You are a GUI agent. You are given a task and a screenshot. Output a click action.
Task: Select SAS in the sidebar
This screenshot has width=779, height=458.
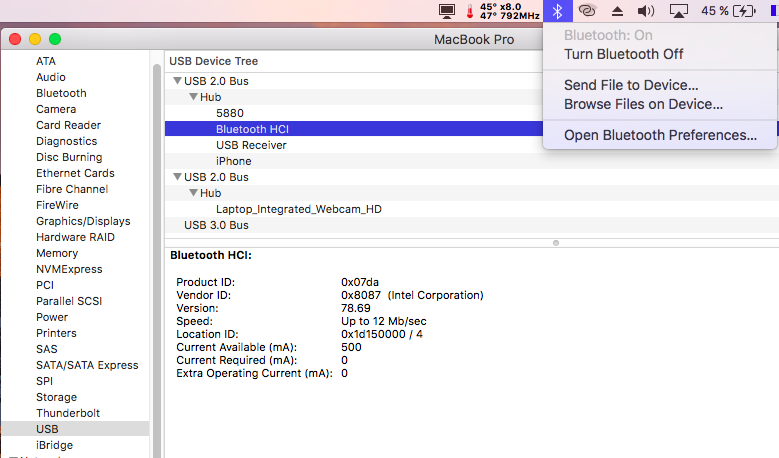point(47,349)
